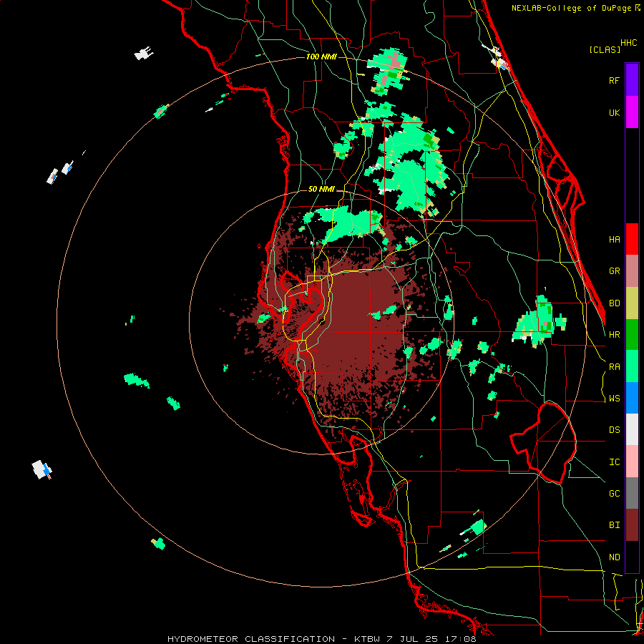Click the GR legend label
Screen dimensions: 644x644
tap(614, 271)
